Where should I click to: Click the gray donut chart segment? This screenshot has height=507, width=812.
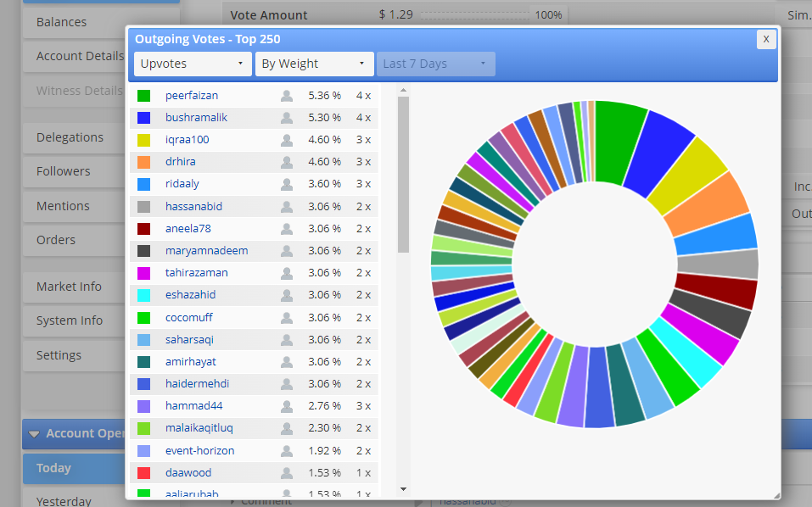[720, 264]
